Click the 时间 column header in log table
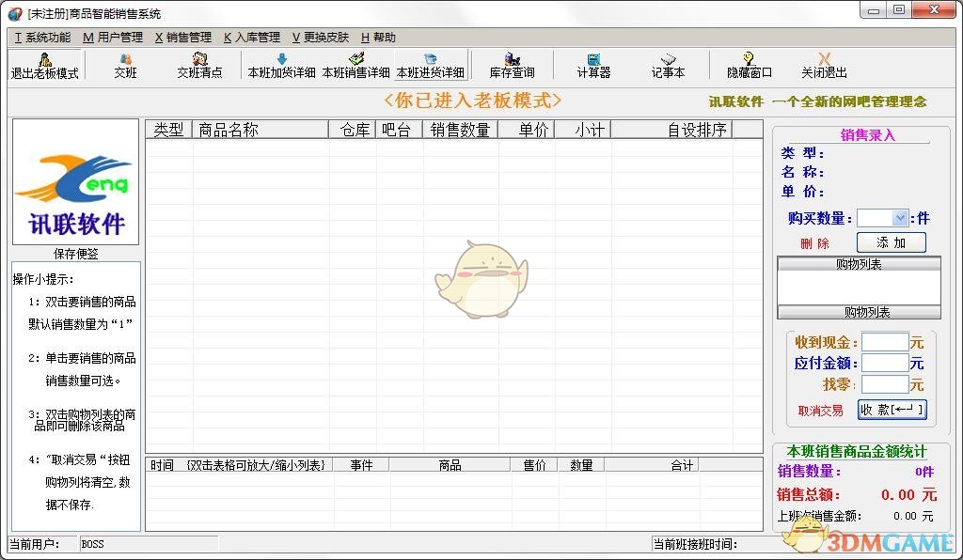 click(x=239, y=465)
